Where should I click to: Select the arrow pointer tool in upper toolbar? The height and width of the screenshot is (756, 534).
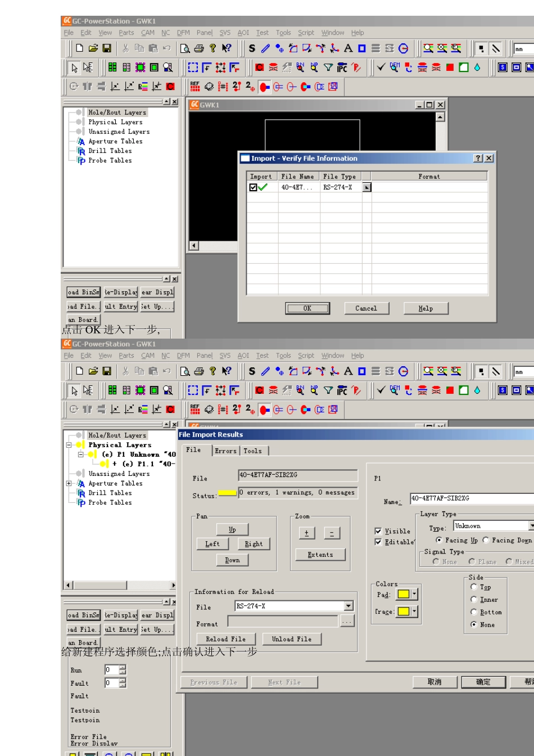pos(74,67)
